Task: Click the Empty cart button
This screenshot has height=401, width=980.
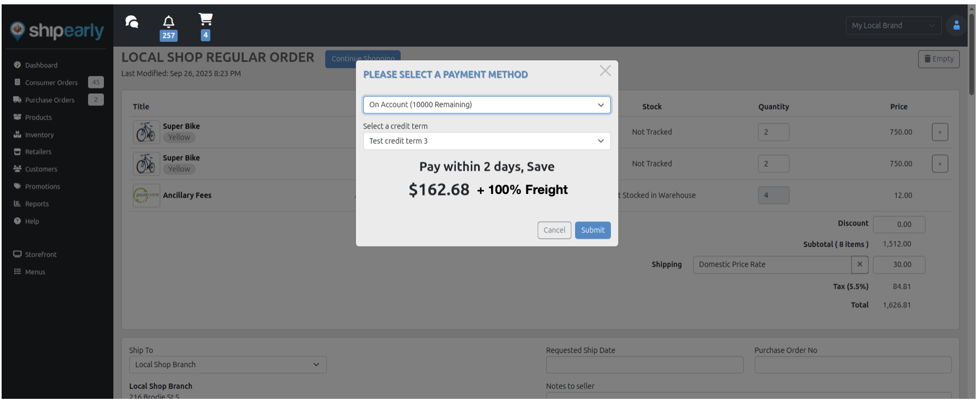Action: tap(938, 59)
